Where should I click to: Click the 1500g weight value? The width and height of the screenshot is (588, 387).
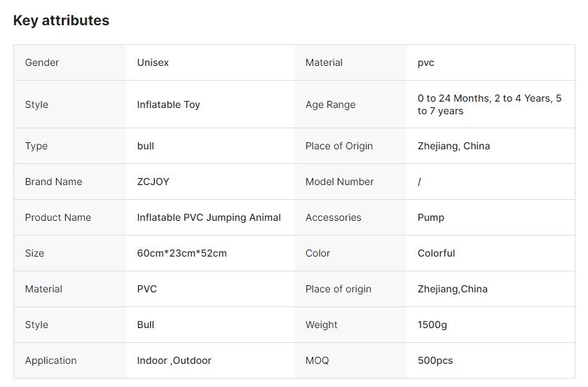click(x=432, y=325)
